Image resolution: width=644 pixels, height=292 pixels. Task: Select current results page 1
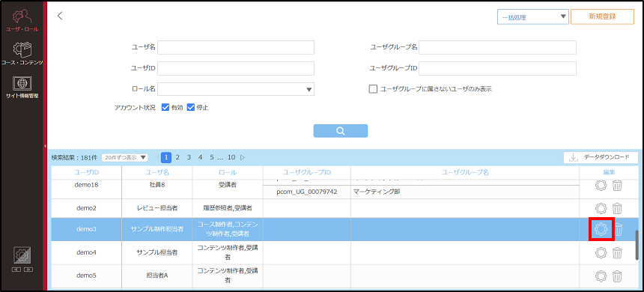point(166,157)
